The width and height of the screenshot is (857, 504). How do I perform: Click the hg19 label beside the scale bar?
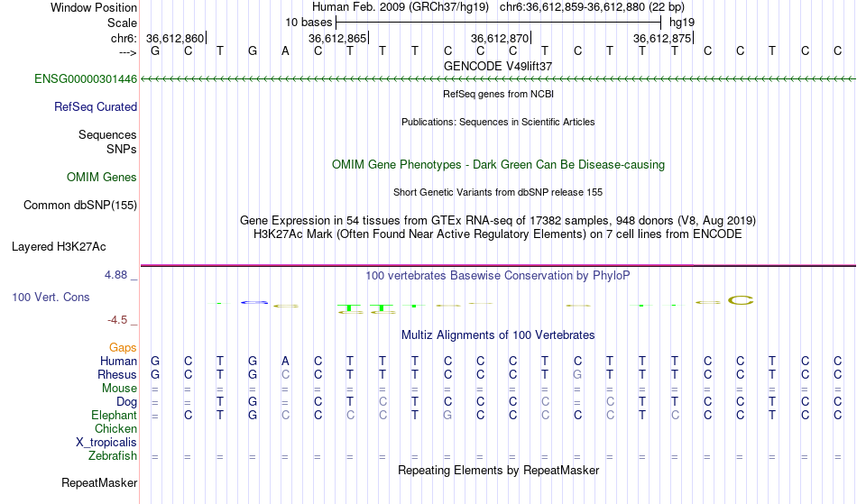click(682, 23)
